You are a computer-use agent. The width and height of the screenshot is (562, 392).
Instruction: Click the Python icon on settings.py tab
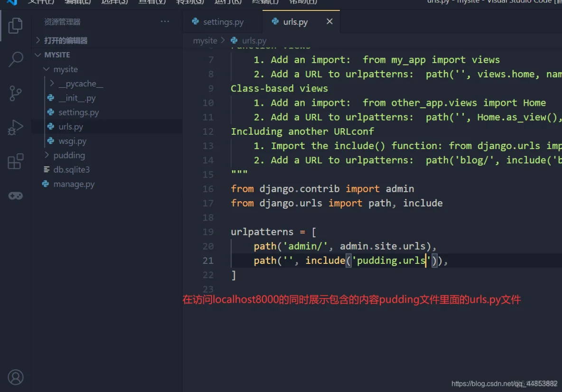(x=196, y=21)
